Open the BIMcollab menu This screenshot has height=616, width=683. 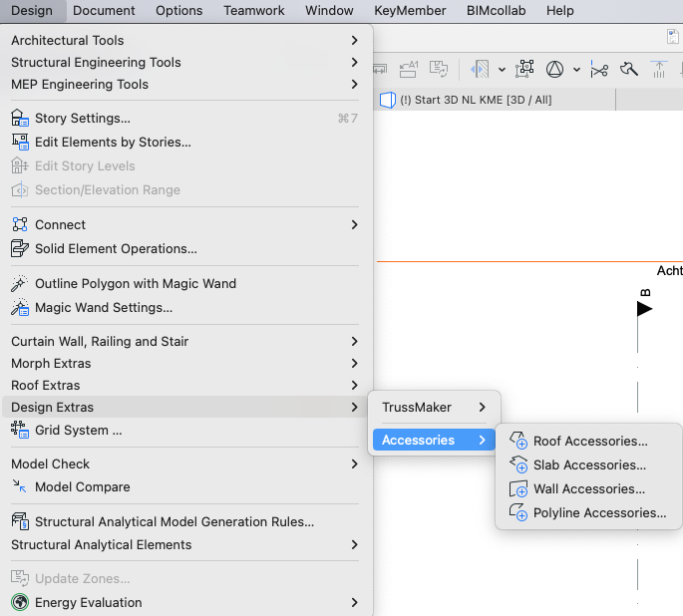click(497, 10)
